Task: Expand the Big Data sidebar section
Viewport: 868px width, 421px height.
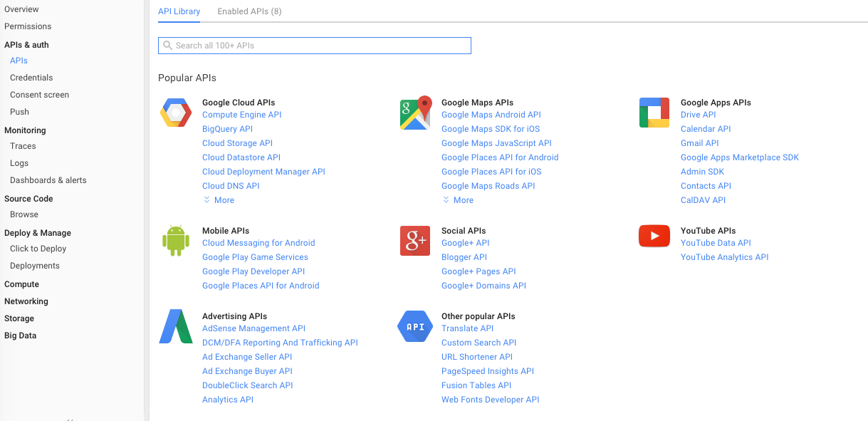Action: click(x=20, y=336)
